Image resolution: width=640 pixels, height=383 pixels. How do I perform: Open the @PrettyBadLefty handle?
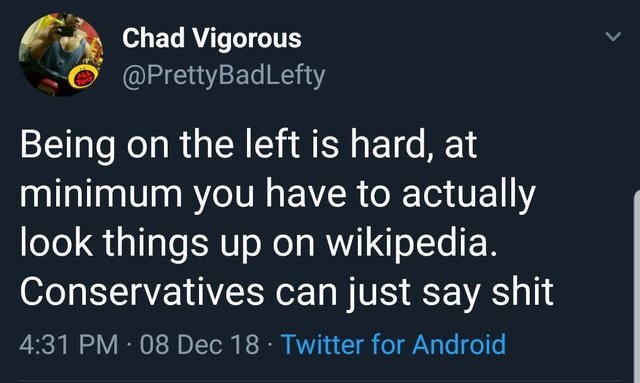[x=224, y=76]
